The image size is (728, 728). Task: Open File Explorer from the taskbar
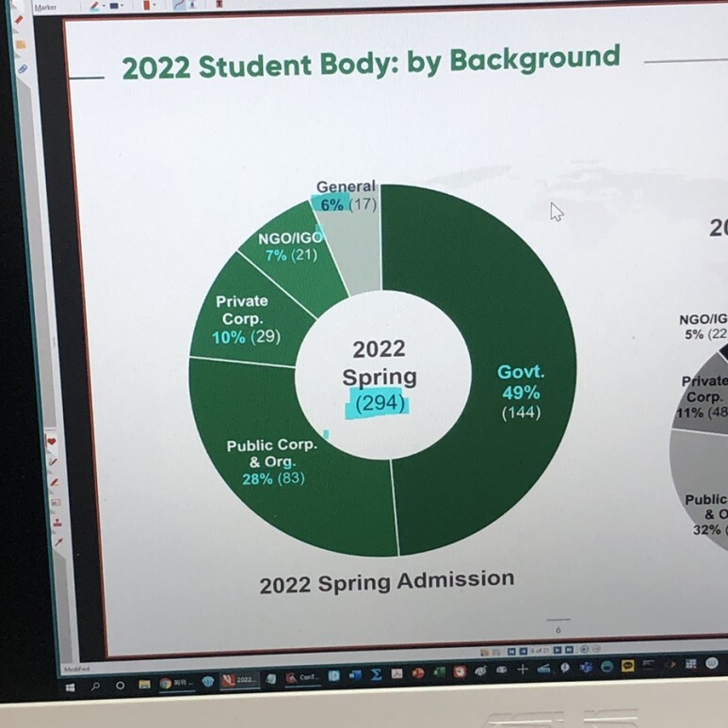click(144, 685)
